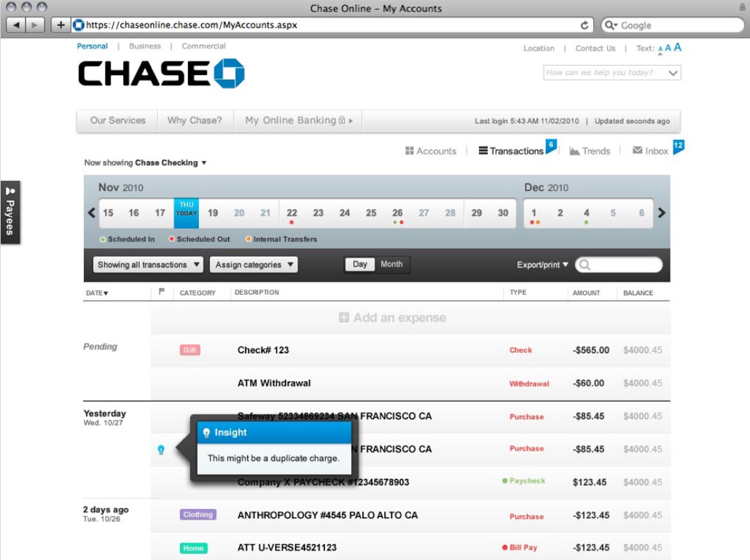Screen dimensions: 750x560
Task: Click the add bookmark plus button
Action: click(x=60, y=25)
